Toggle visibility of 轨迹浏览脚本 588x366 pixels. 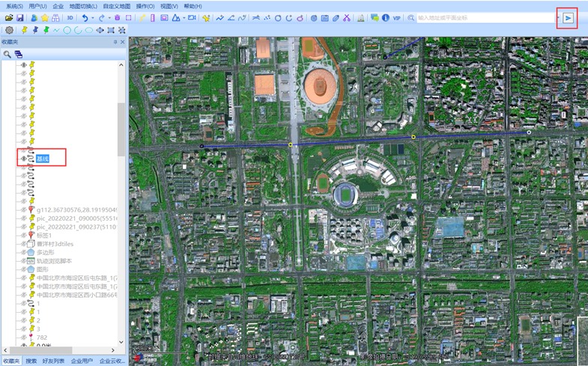pyautogui.click(x=24, y=261)
